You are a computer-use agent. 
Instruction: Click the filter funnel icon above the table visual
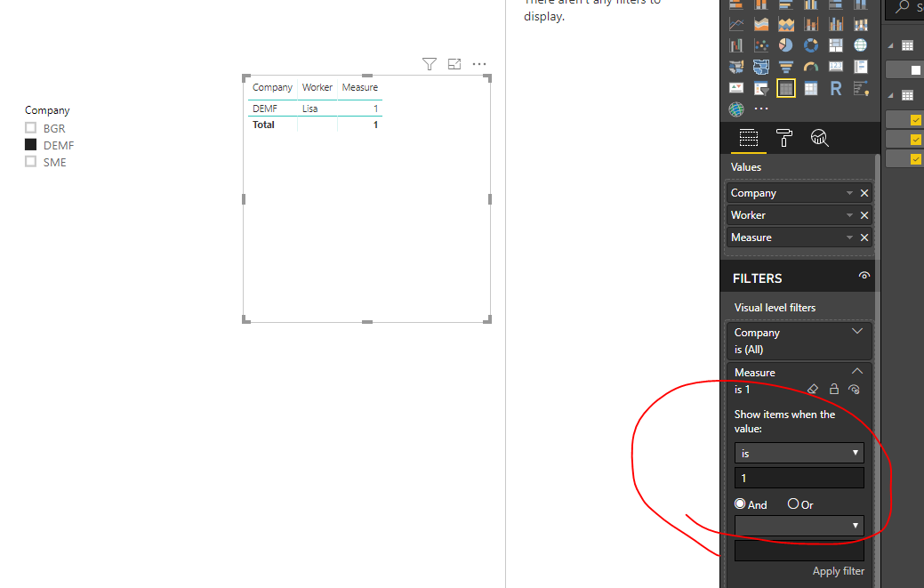(430, 64)
